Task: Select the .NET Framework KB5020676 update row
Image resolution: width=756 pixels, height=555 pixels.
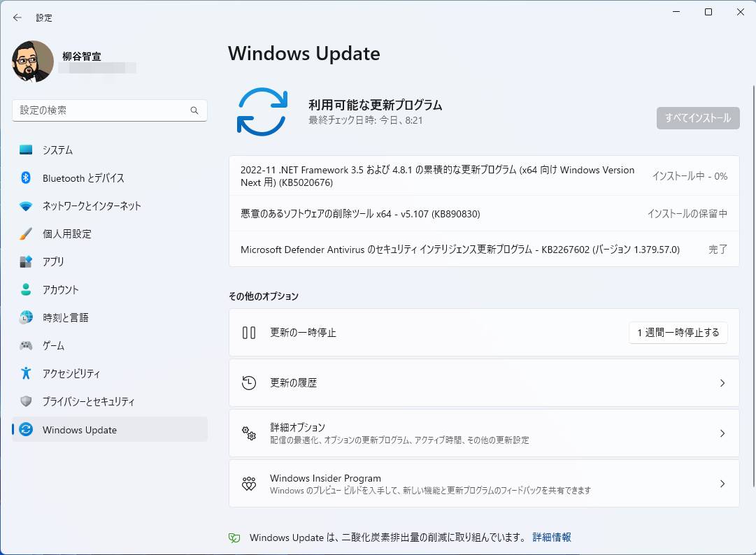Action: pyautogui.click(x=484, y=176)
